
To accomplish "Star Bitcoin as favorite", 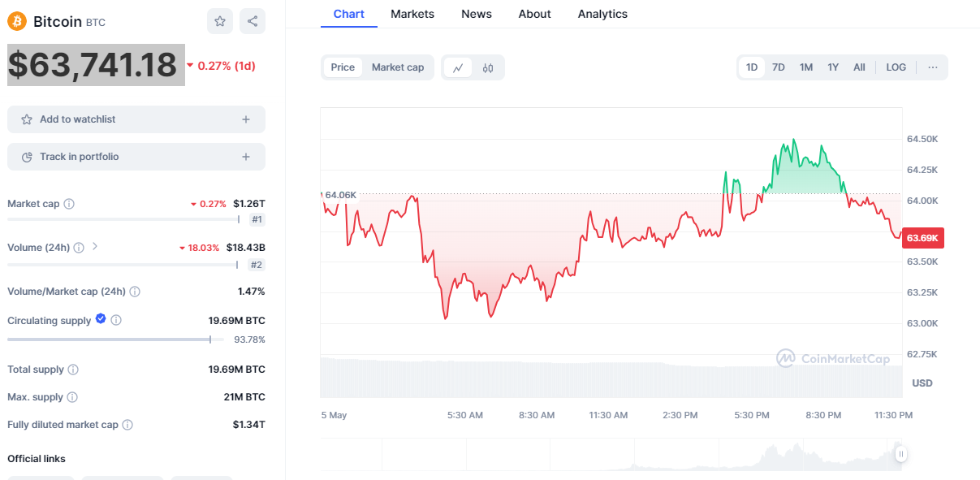I will click(220, 21).
